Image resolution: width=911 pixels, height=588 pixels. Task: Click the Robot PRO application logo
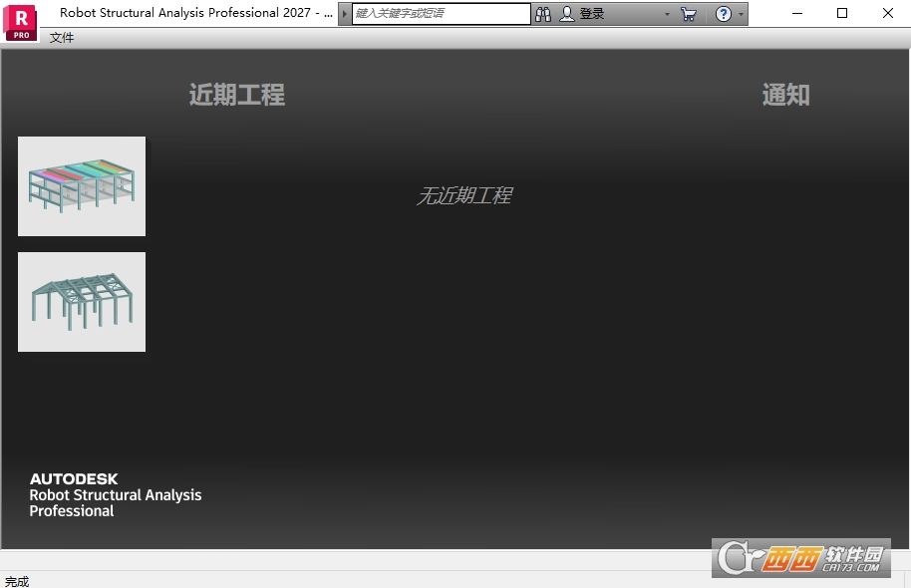[20, 23]
